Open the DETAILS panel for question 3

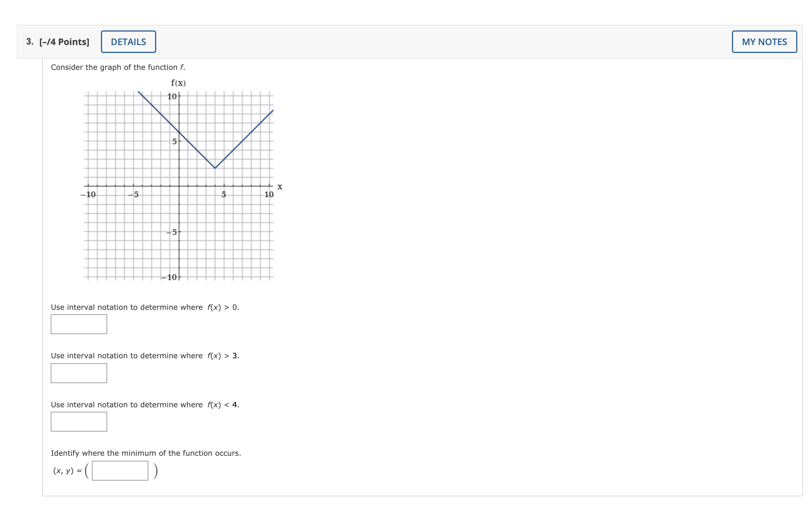point(129,42)
